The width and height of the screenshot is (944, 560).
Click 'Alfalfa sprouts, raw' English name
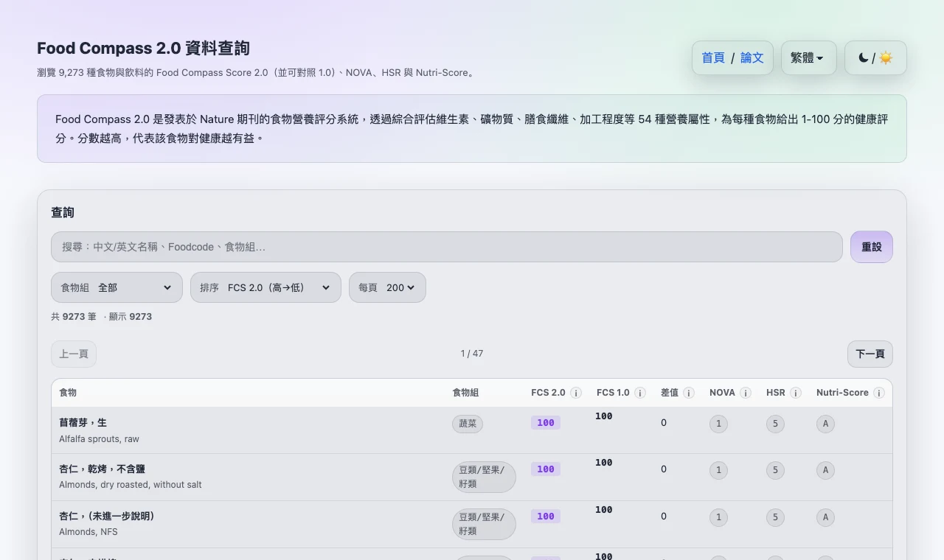pyautogui.click(x=99, y=439)
